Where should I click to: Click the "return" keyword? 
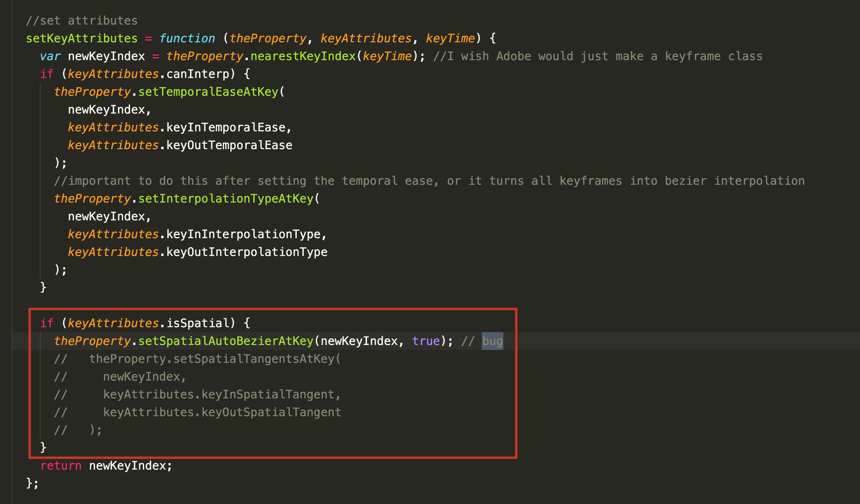tap(61, 465)
